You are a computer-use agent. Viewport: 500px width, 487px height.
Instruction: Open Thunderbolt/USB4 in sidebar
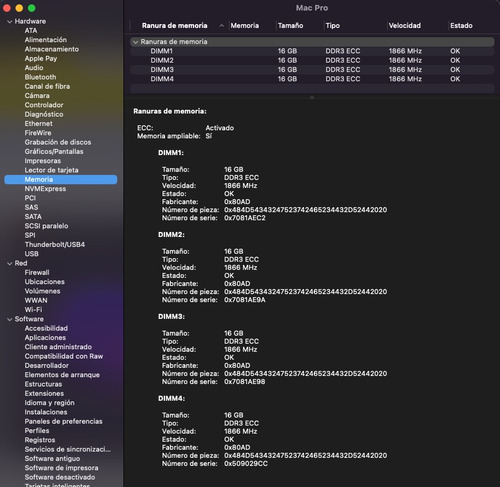click(54, 245)
